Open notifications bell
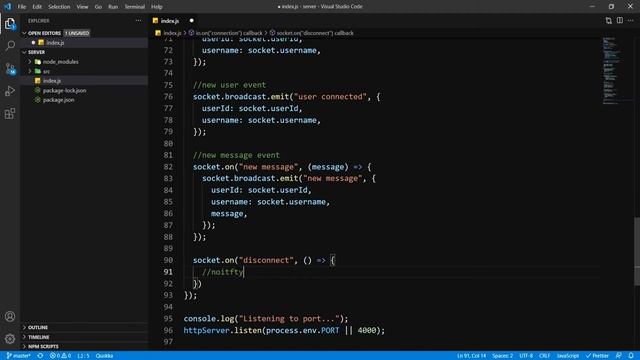The image size is (640, 360). (631, 356)
